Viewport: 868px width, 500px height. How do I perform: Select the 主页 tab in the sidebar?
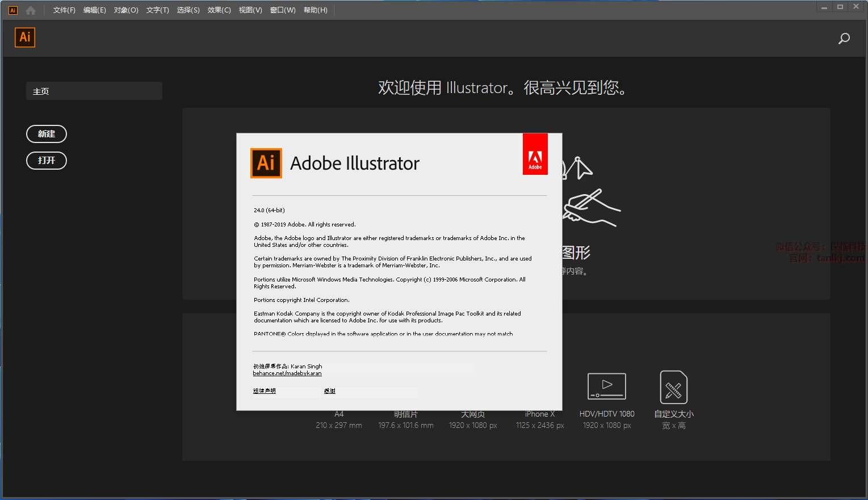[x=94, y=91]
